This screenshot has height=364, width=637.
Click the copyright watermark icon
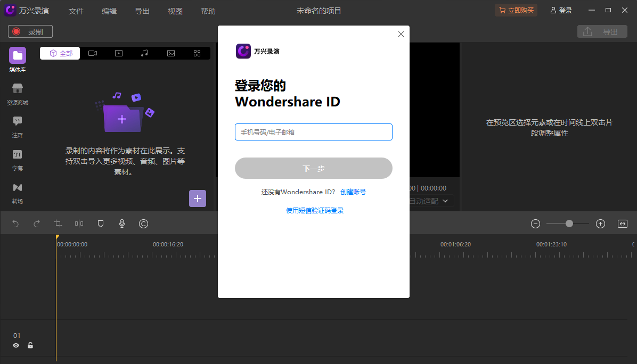[x=143, y=224]
